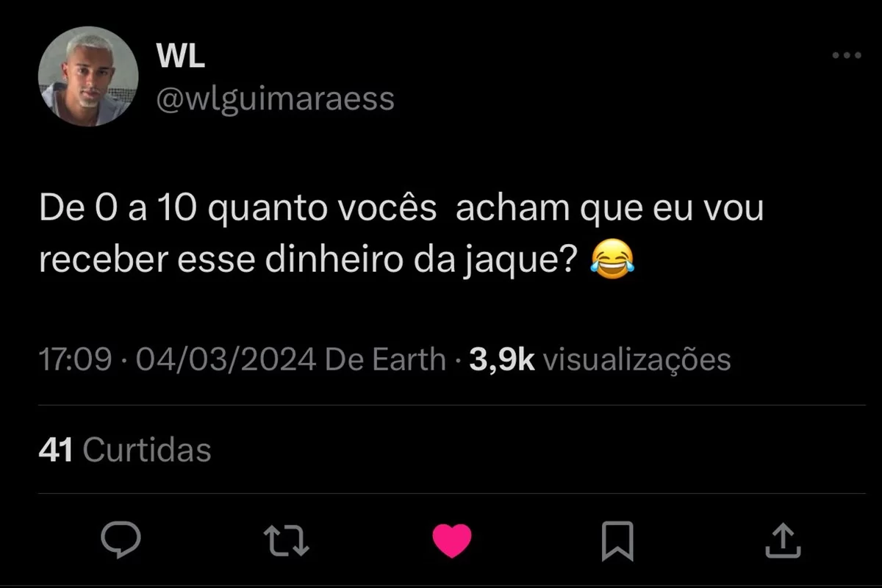The width and height of the screenshot is (882, 588).
Task: Select the 04/03/2024 post date
Action: tap(224, 360)
